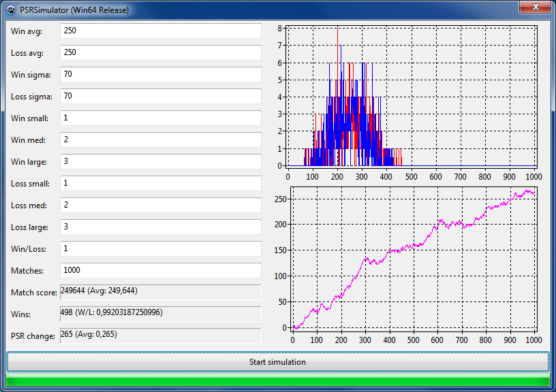Place cursor in Loss large field
The height and width of the screenshot is (392, 556).
[x=161, y=227]
